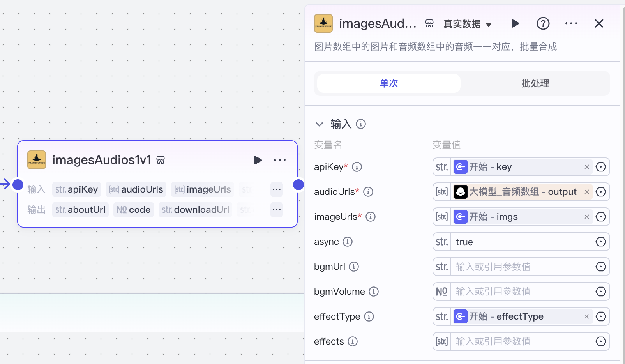Click the 开始 node icon on the apiKey chip
Screen dimensions: 625x364
[461, 166]
